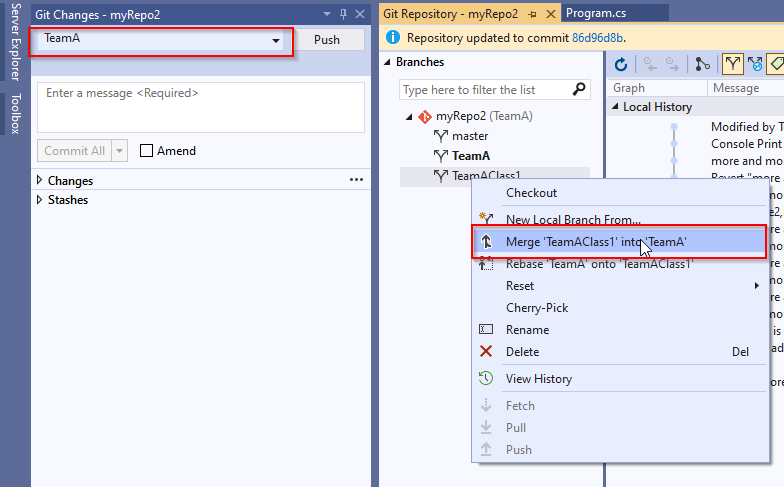Choose Delete from context menu
The width and height of the screenshot is (784, 487).
pos(620,352)
